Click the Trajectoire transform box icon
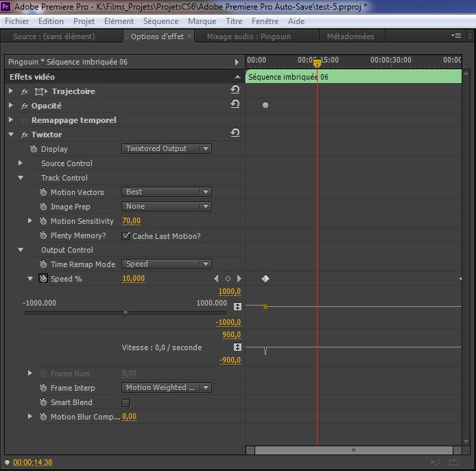The width and height of the screenshot is (476, 471). point(41,91)
